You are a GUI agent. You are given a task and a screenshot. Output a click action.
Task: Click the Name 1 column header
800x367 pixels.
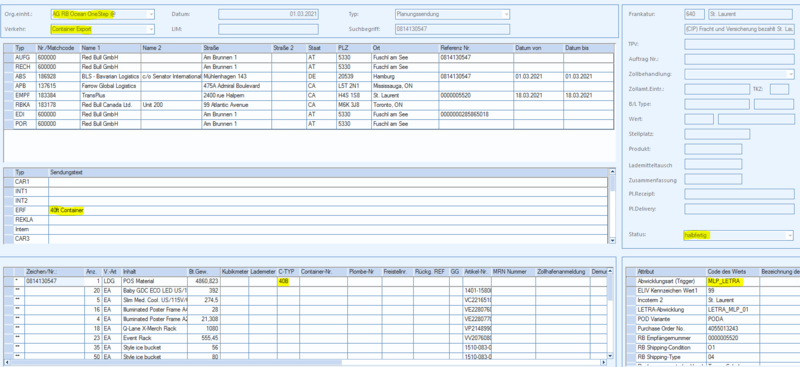(x=110, y=48)
